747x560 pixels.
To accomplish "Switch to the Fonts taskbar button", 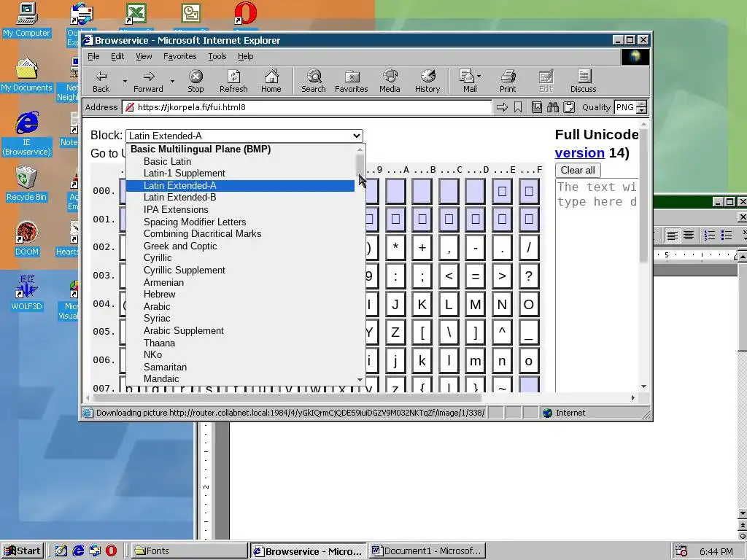I will 189,551.
